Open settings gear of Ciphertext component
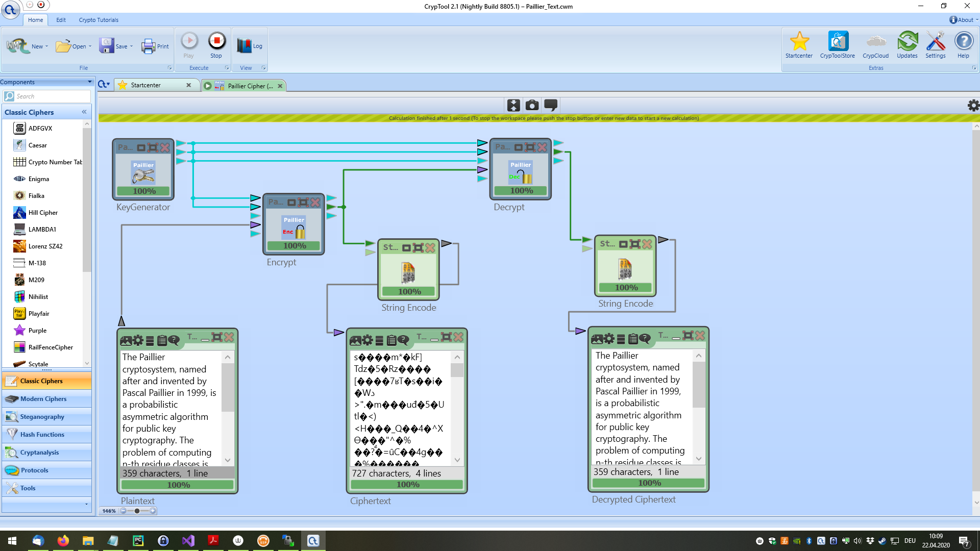 tap(367, 340)
